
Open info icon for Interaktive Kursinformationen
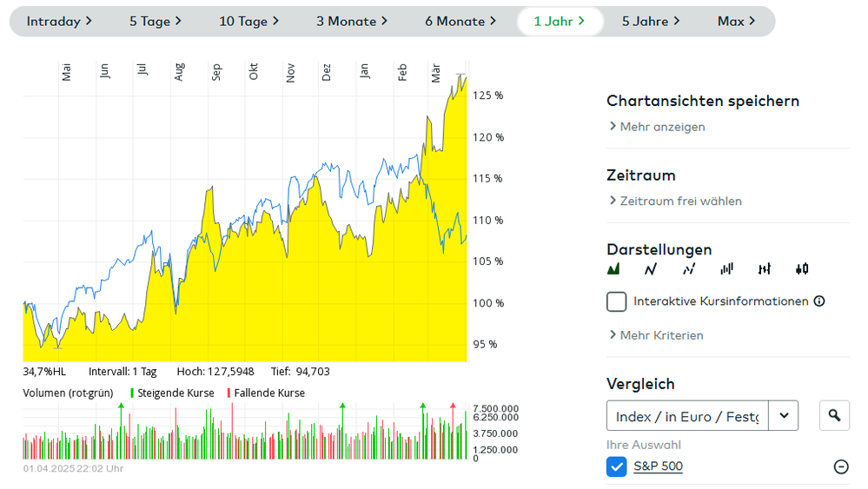pos(818,301)
